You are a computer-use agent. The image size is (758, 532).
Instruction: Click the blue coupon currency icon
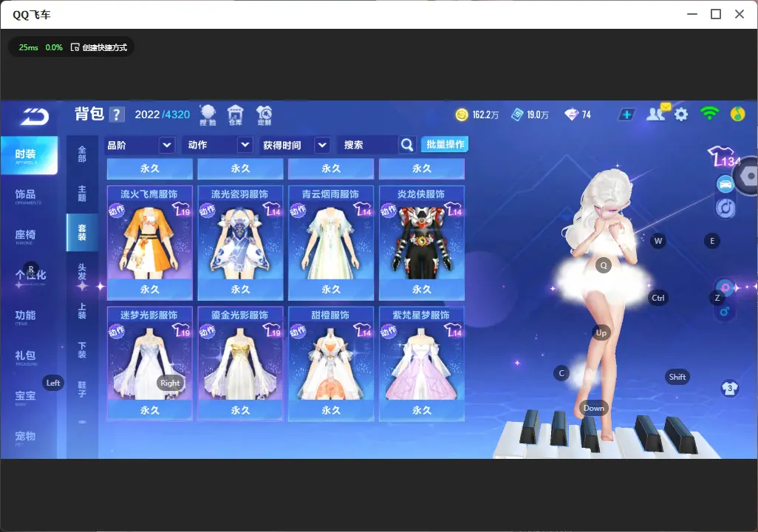tap(517, 115)
